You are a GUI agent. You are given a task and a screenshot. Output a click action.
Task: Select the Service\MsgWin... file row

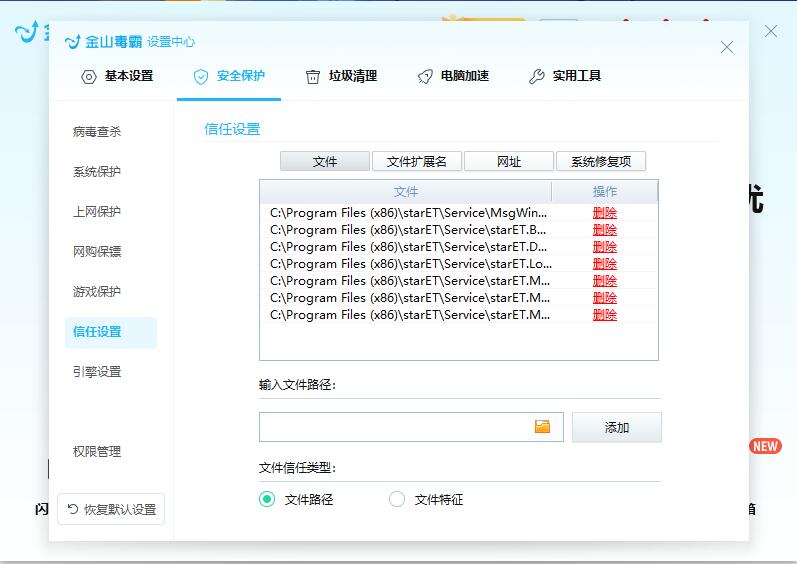[458, 213]
